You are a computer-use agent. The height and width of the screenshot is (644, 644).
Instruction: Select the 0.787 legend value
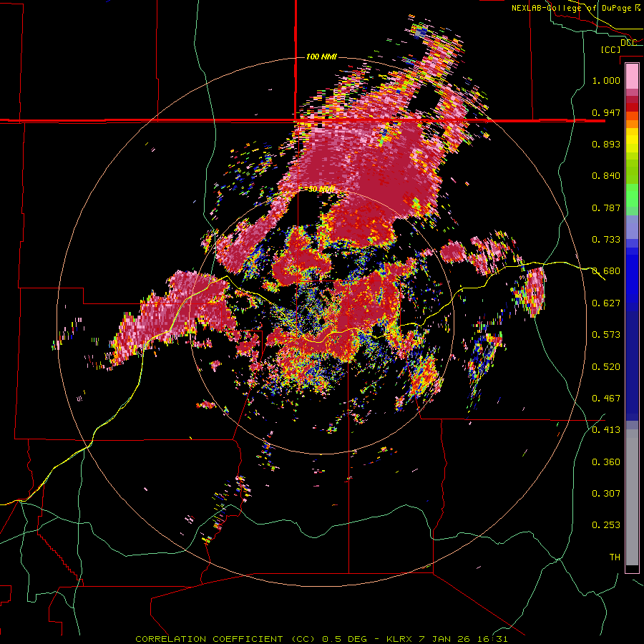(x=606, y=208)
